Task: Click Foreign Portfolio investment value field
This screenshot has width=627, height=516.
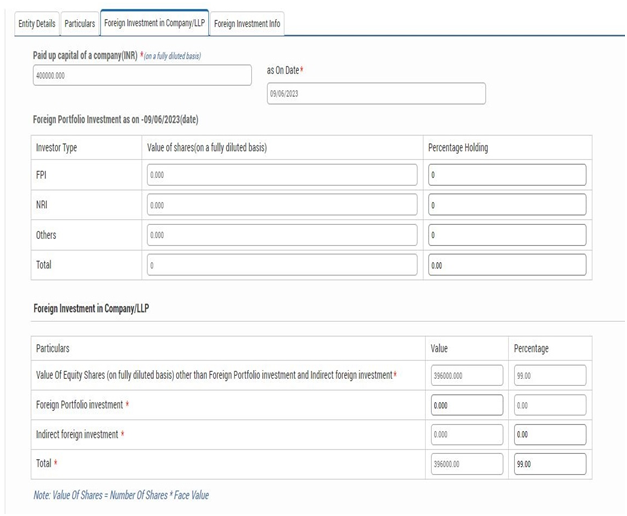Action: pos(466,405)
